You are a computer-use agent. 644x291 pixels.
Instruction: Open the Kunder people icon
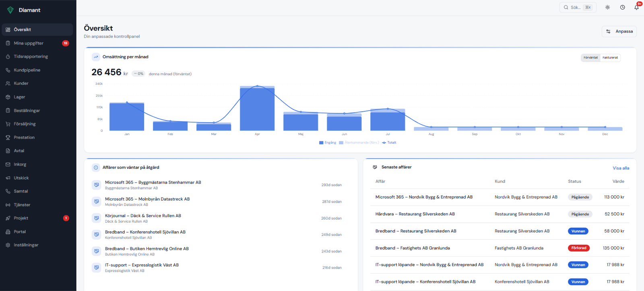tap(8, 84)
